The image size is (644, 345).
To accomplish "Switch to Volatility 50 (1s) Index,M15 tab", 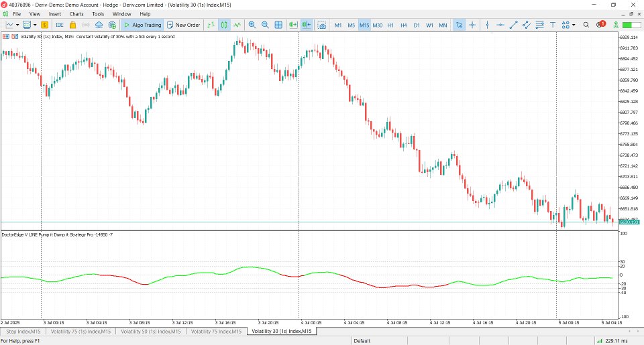I will pyautogui.click(x=151, y=332).
